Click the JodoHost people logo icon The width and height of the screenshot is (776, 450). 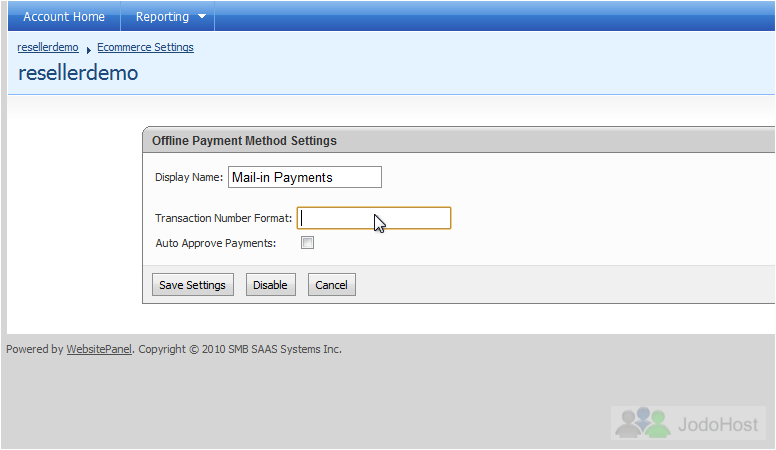pyautogui.click(x=643, y=423)
